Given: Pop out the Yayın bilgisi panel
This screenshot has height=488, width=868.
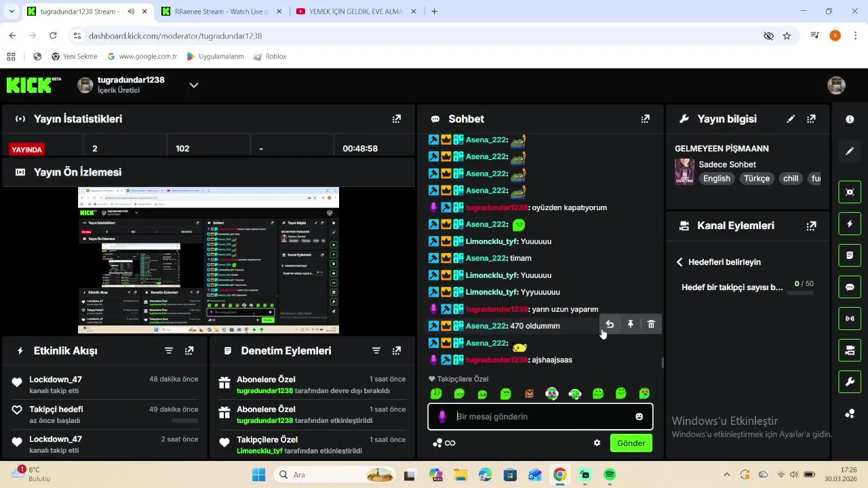Looking at the screenshot, I should 811,119.
